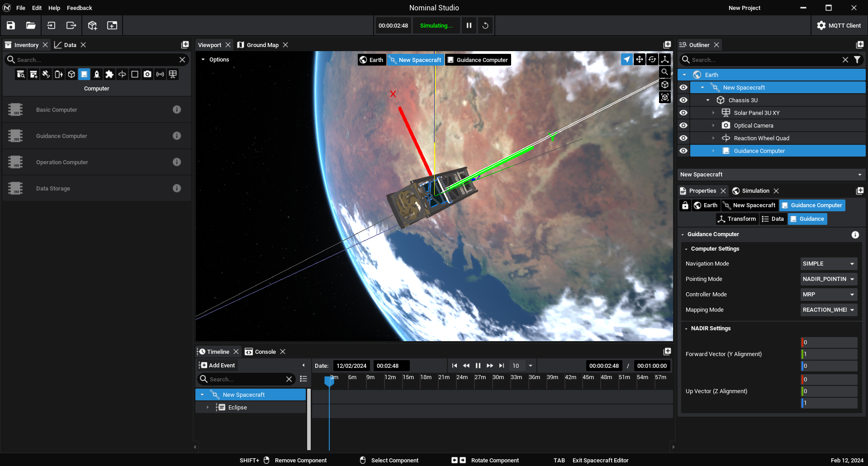Click the filter icon in the Outliner
Screen dimensions: 868x466
(857, 60)
